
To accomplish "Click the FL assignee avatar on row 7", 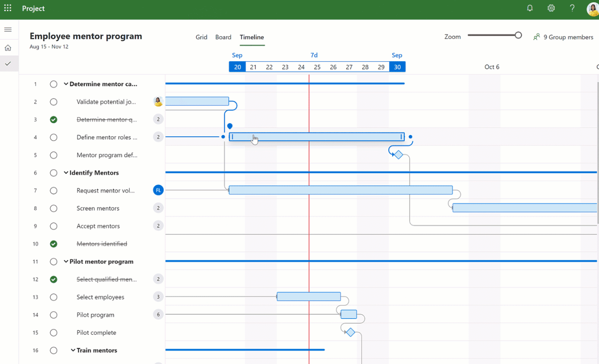I will pyautogui.click(x=158, y=190).
